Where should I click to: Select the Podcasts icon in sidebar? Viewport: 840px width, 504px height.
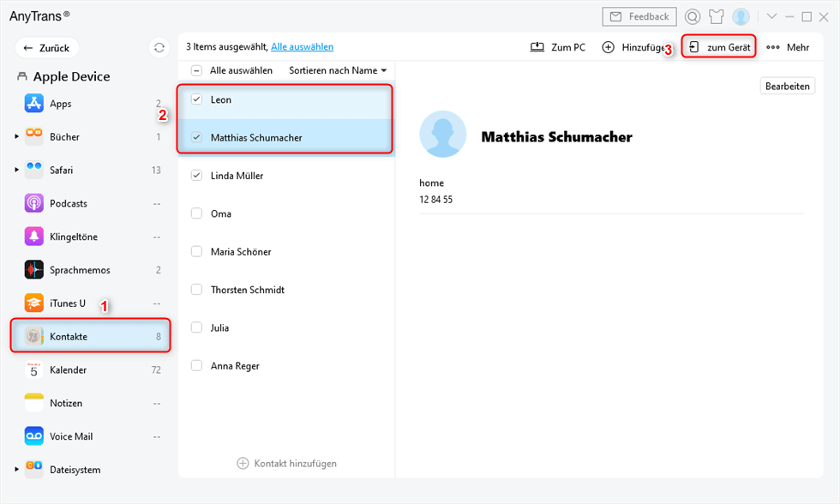[34, 204]
